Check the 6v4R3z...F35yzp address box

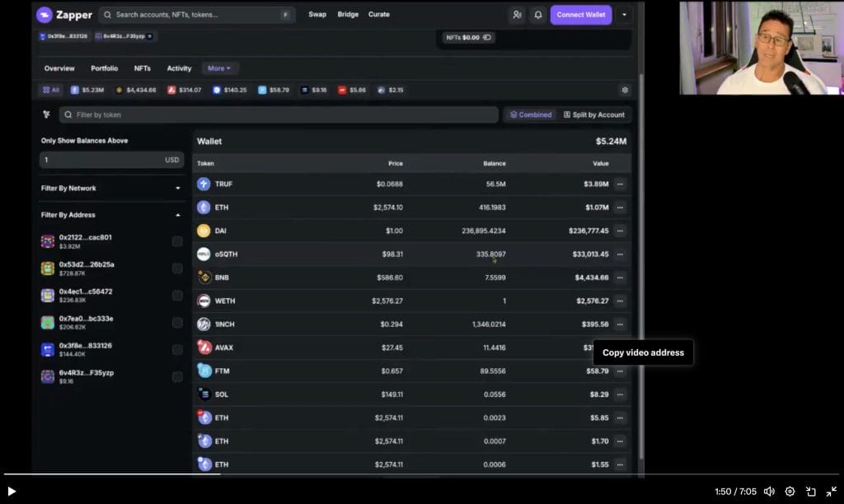coord(177,376)
